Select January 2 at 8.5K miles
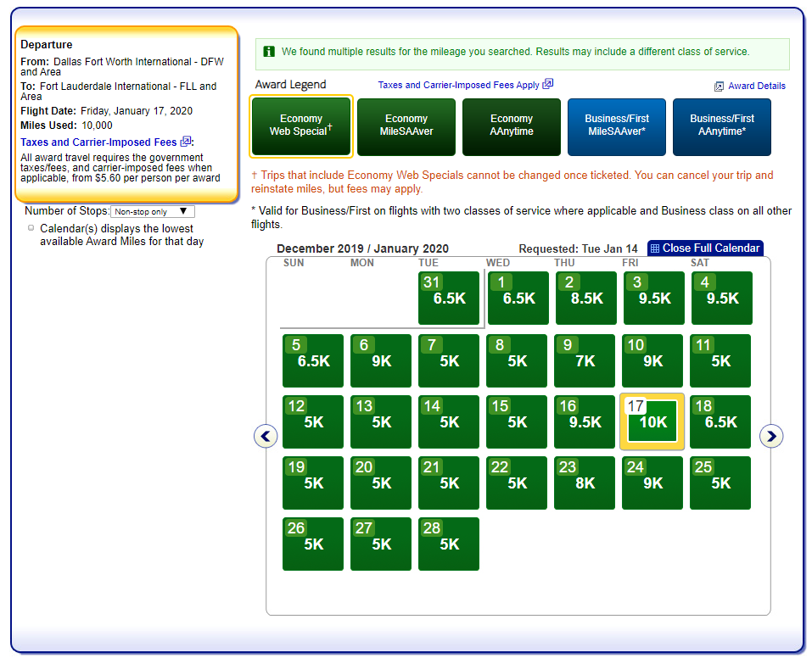The image size is (812, 664). coord(585,299)
